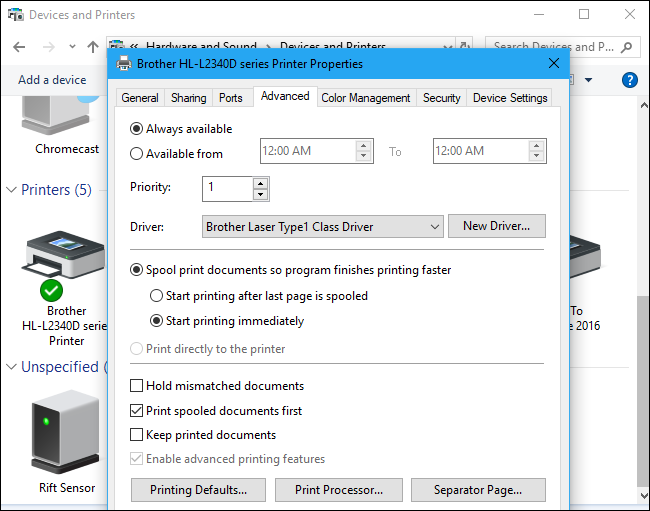Open the Device Settings tab

tap(510, 98)
